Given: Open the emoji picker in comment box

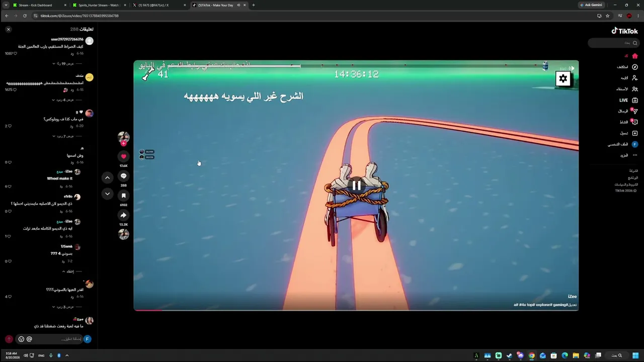Looking at the screenshot, I should (21, 339).
